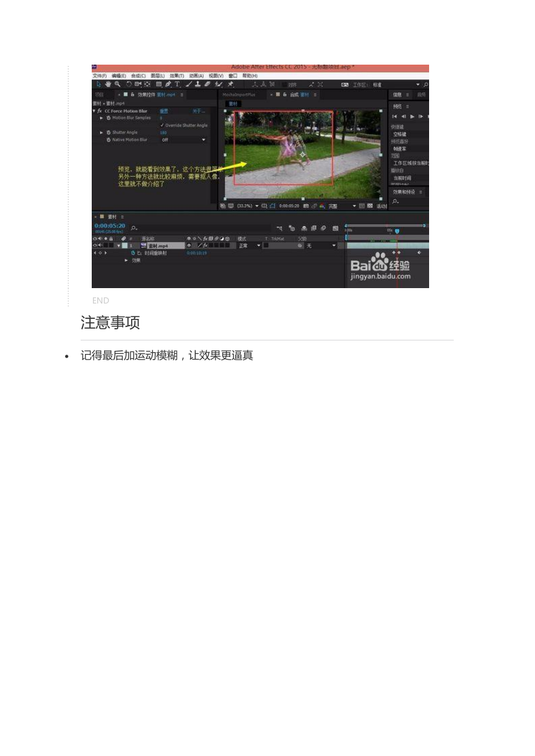
Task: Select the Rectangle shape tool
Action: click(x=159, y=84)
